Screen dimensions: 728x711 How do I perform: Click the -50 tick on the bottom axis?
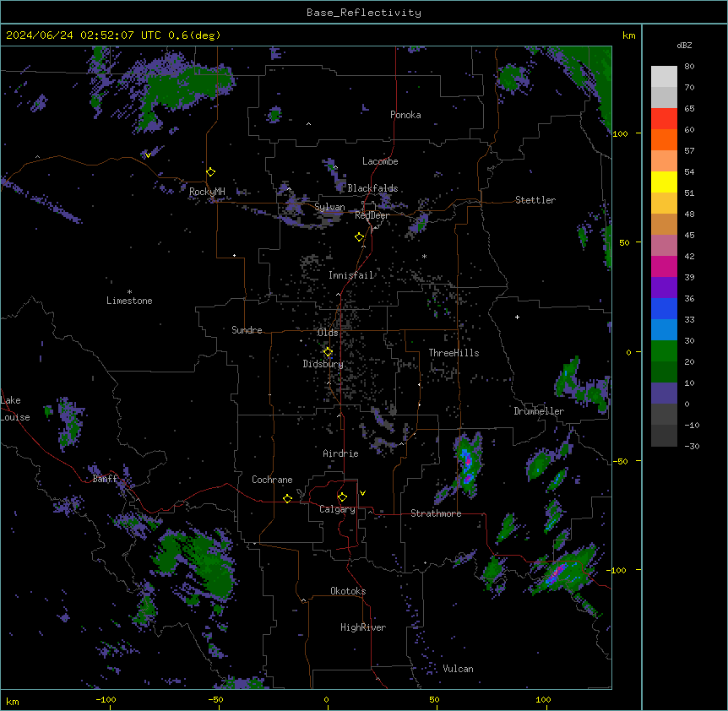click(x=215, y=699)
